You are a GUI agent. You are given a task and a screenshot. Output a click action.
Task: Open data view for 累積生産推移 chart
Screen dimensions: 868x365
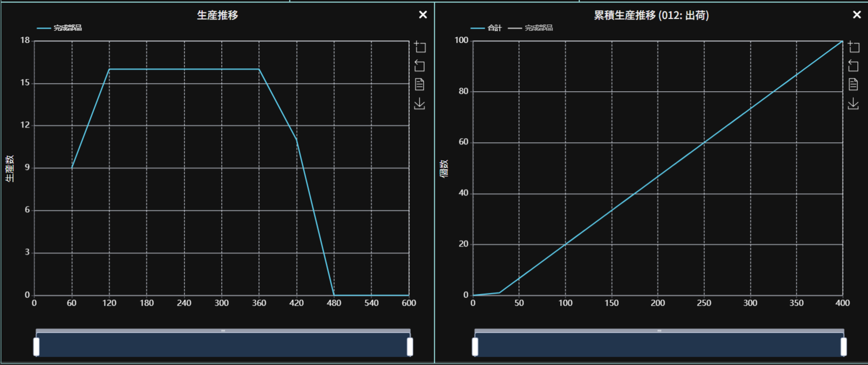pos(853,85)
